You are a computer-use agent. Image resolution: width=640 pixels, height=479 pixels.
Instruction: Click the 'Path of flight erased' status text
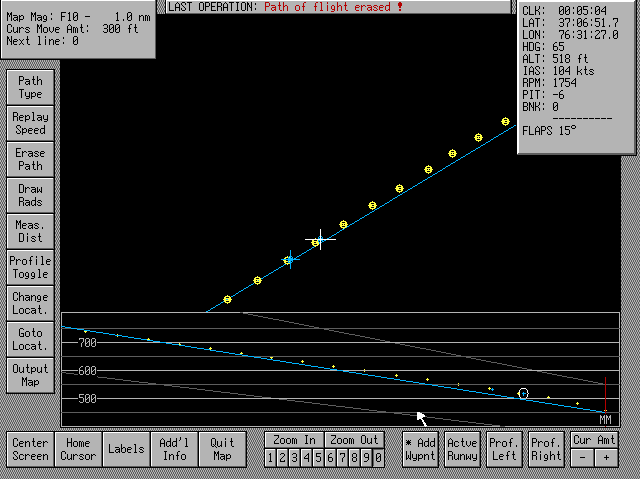pos(333,7)
